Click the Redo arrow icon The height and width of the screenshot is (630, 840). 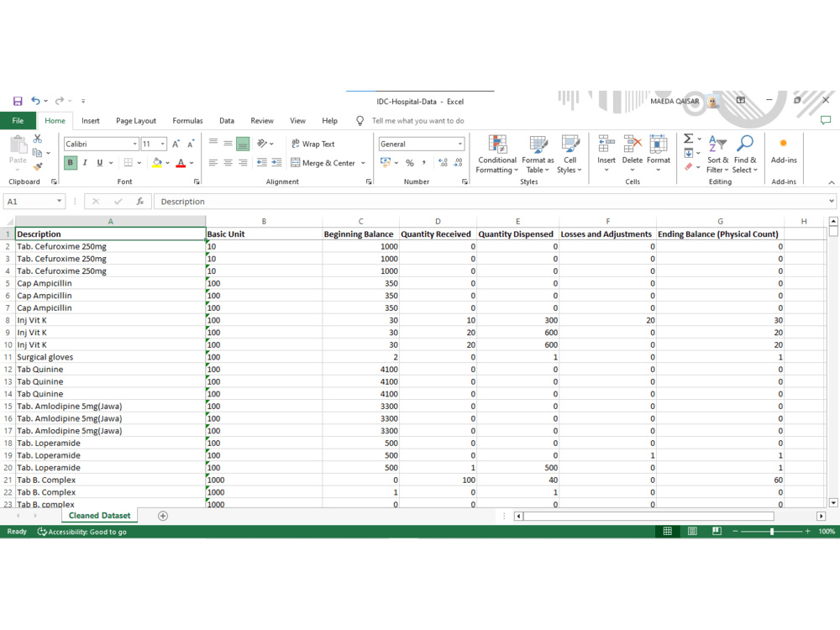(x=60, y=101)
